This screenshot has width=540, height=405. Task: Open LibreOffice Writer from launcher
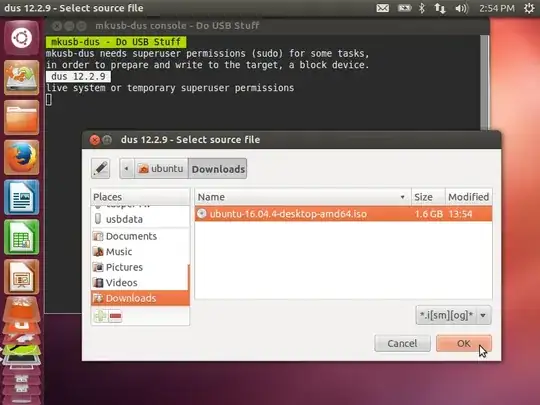(21, 197)
